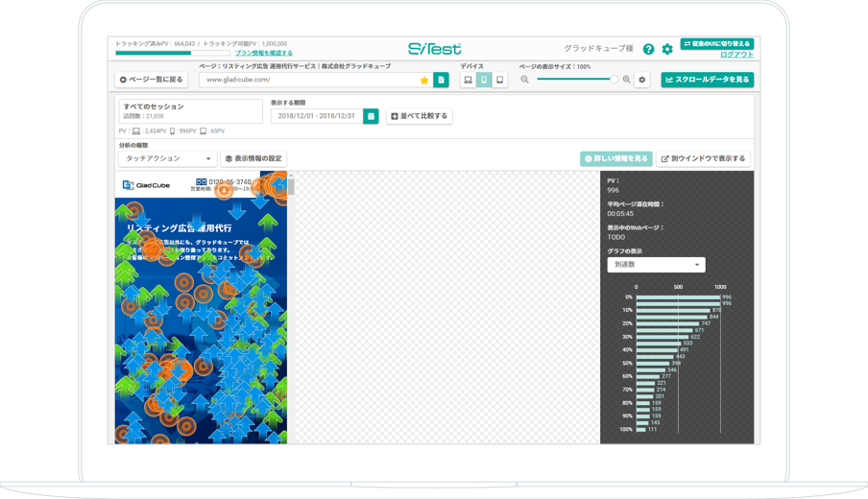Click the TODO web page label
Screen dimensions: 868x499
pos(615,237)
